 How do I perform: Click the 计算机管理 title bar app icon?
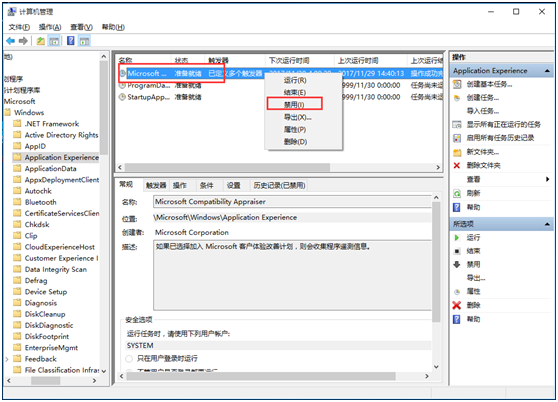[x=12, y=12]
